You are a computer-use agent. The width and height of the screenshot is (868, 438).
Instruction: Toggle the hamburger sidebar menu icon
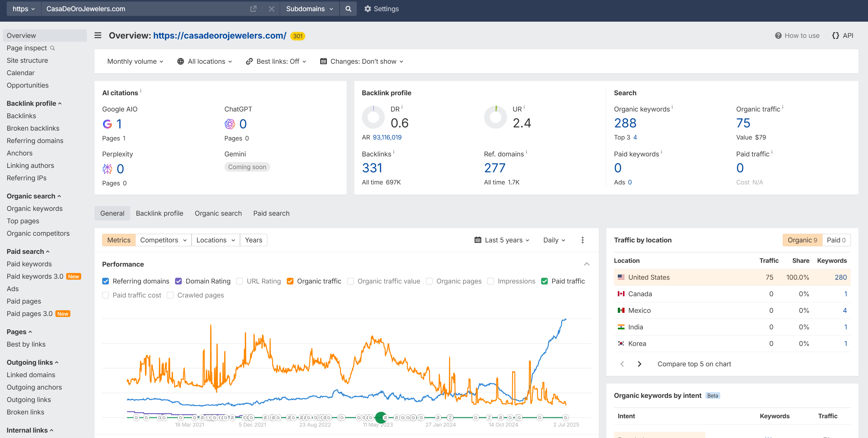(x=98, y=35)
